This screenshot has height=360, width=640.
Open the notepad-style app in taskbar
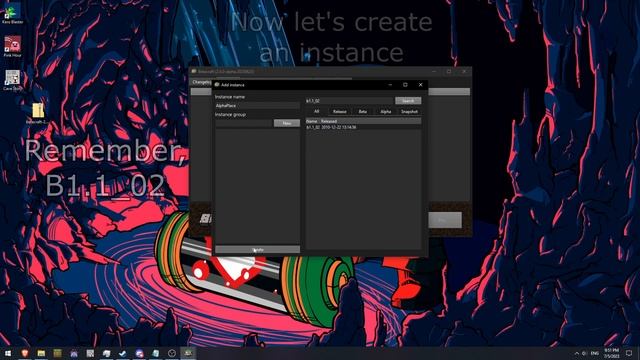(156, 353)
